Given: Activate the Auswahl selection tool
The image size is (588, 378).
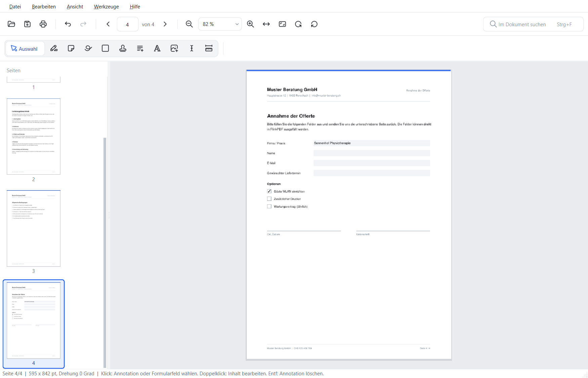Looking at the screenshot, I should pos(25,49).
